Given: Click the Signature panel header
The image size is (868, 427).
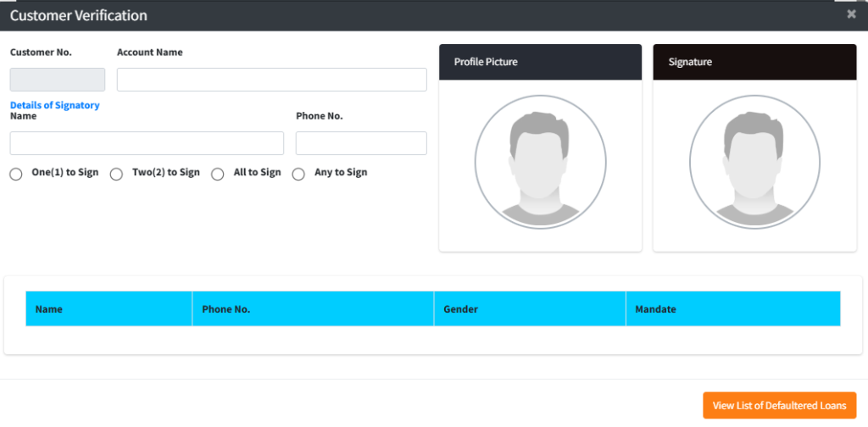Looking at the screenshot, I should pos(754,62).
